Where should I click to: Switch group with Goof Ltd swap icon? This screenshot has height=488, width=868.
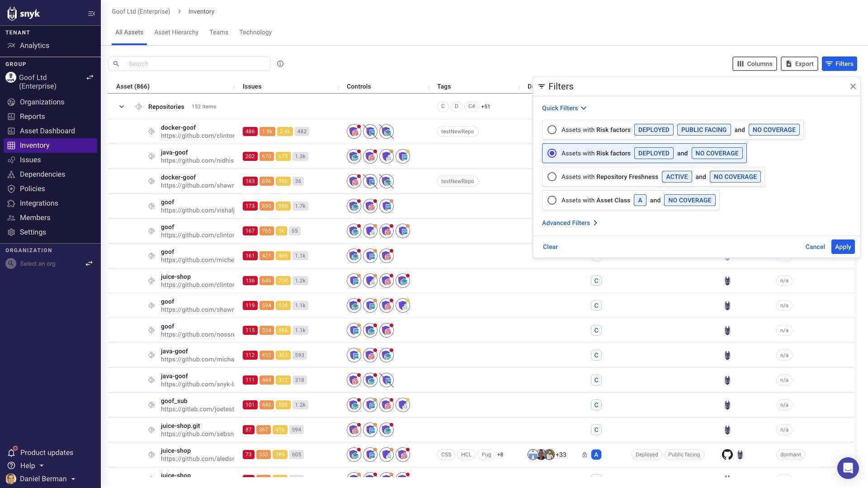click(x=90, y=77)
